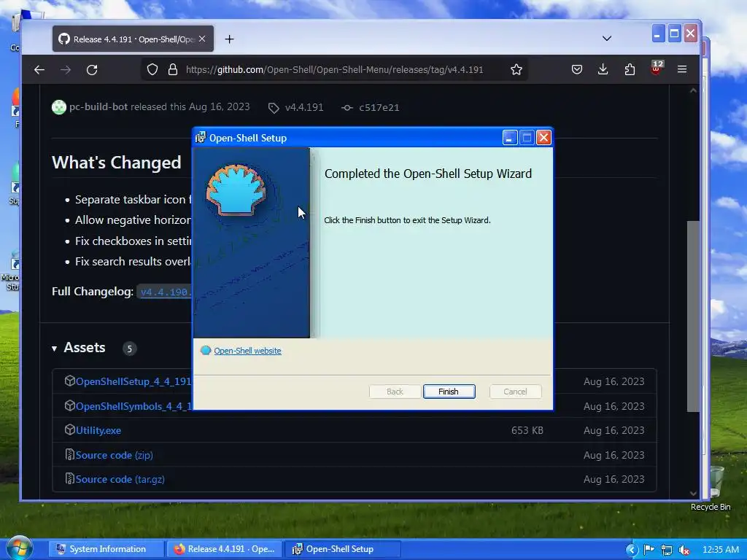Switch to Firefox Release taskbar button
747x560 pixels.
point(224,549)
